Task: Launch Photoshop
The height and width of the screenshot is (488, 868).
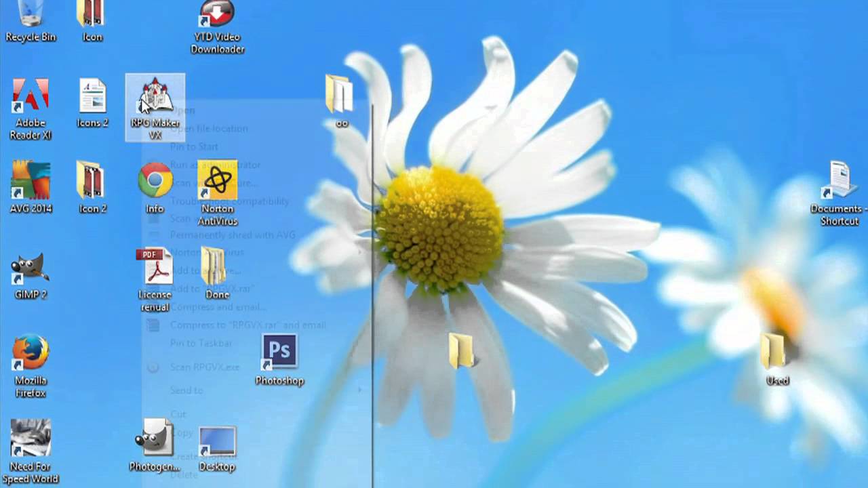Action: point(279,351)
